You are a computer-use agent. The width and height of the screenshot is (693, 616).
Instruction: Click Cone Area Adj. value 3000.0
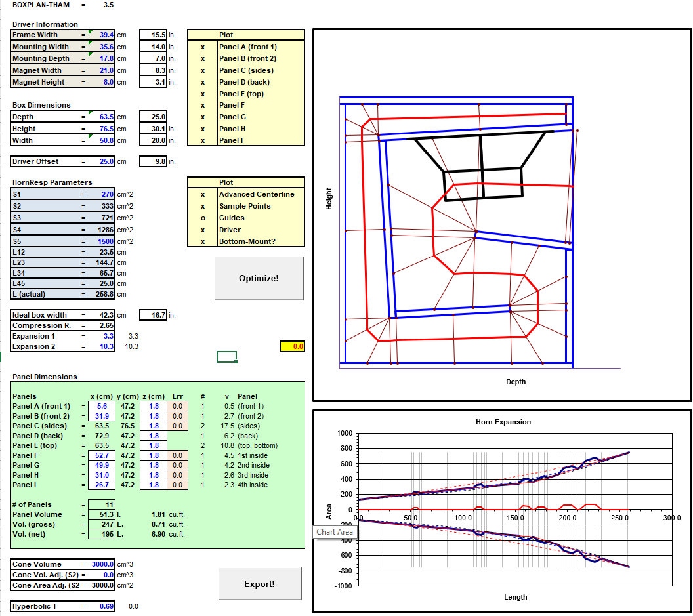coord(101,586)
